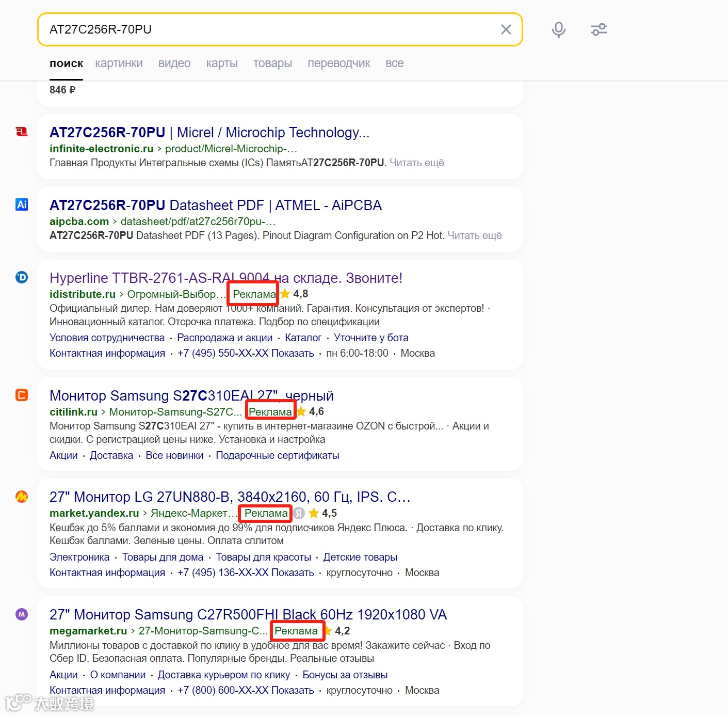Switch to the товары tab
Viewport: 728px width, 716px height.
272,63
